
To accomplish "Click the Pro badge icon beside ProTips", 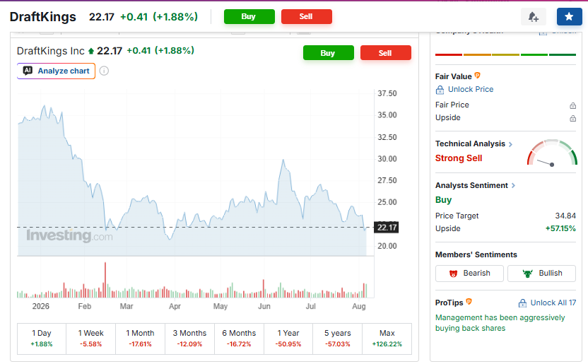I will [469, 301].
